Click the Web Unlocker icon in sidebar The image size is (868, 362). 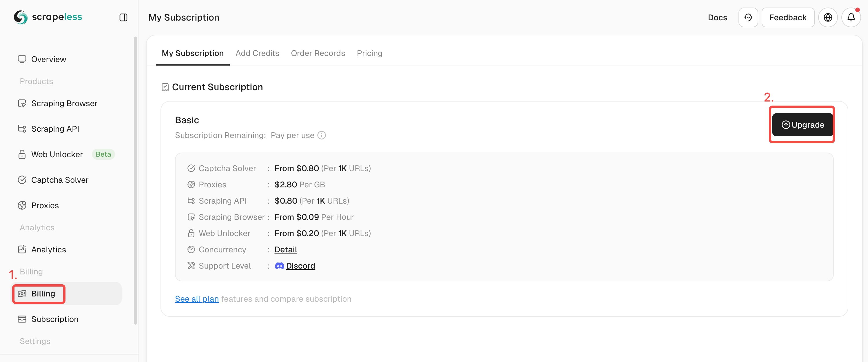22,155
